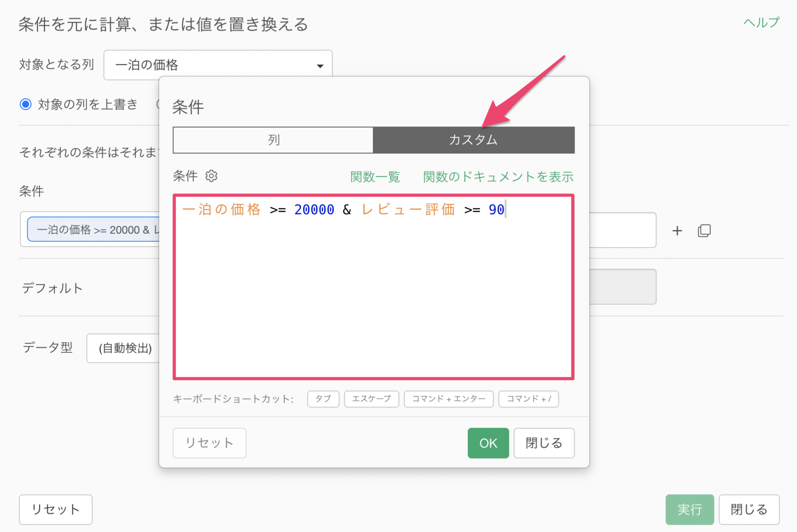
Task: Click the コマンド + エンター shortcut chip
Action: click(448, 399)
